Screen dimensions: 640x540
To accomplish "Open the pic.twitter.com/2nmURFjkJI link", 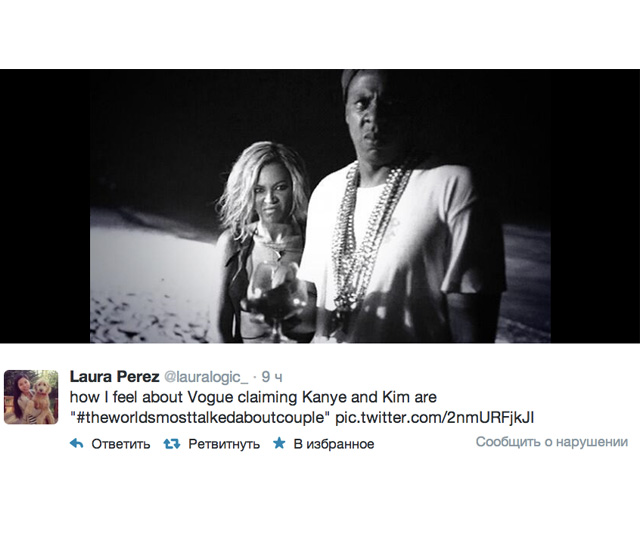I will click(x=435, y=418).
